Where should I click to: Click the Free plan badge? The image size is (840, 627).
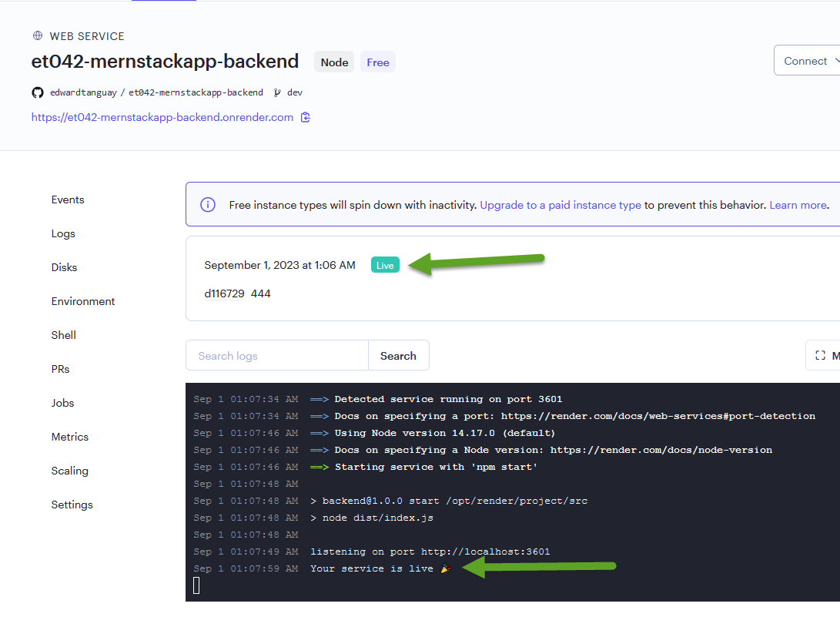[x=378, y=62]
